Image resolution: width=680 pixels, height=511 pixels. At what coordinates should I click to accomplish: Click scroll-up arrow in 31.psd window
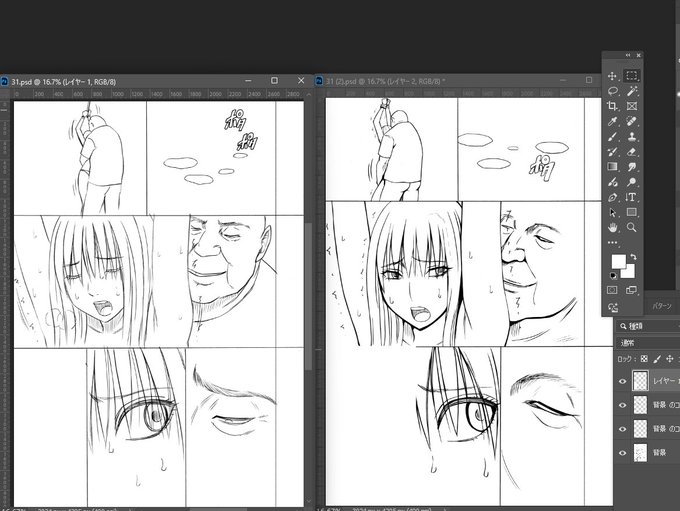pos(309,95)
